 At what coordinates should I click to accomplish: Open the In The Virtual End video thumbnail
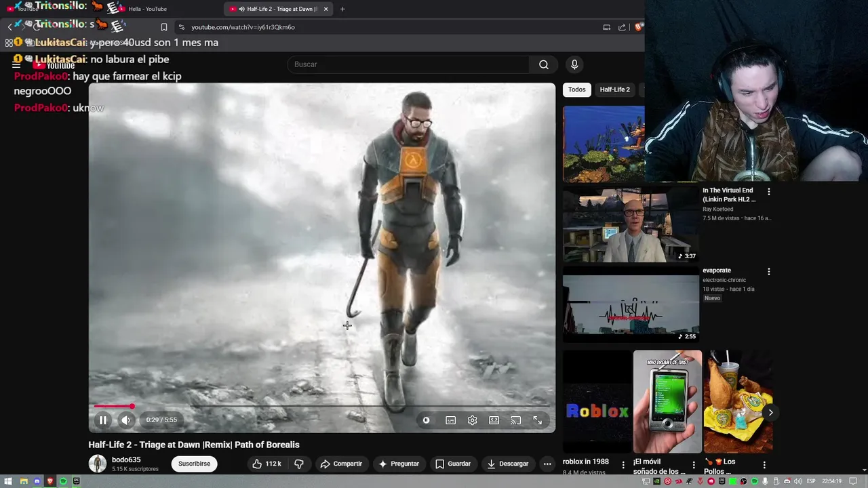[x=631, y=224]
